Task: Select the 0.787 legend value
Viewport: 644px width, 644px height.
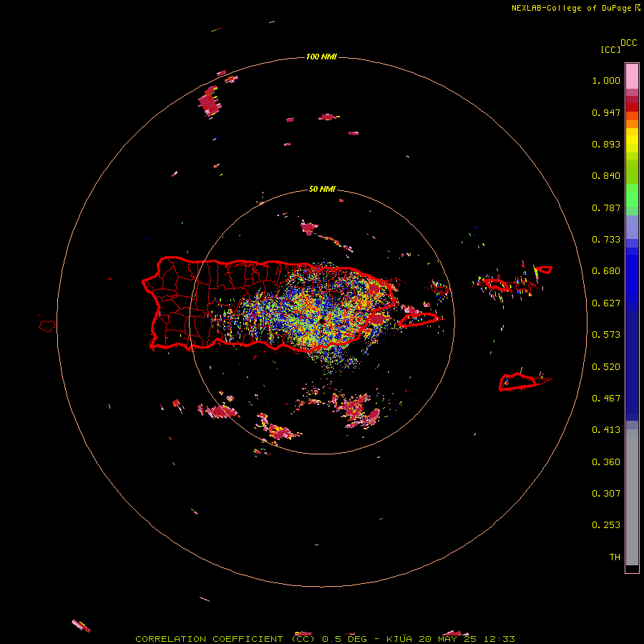Action: point(606,208)
